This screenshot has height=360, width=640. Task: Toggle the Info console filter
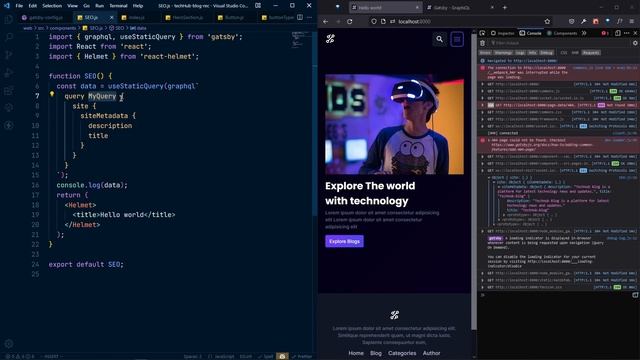(532, 53)
